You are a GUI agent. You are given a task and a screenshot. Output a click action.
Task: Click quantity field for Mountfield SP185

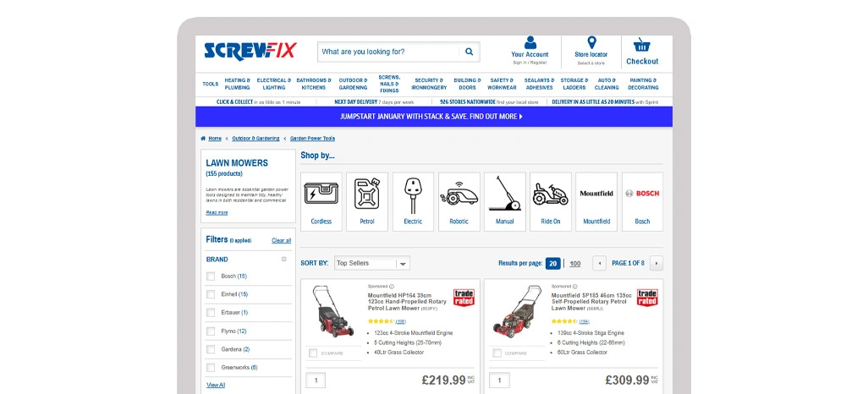tap(499, 380)
